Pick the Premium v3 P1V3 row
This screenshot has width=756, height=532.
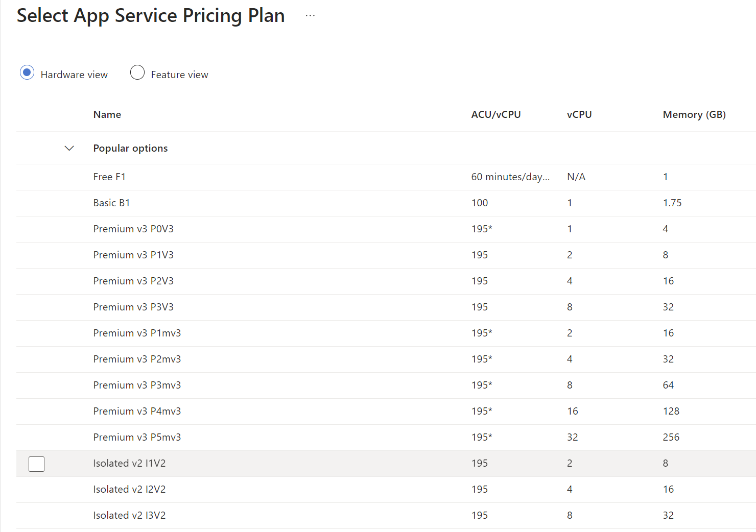coord(386,255)
